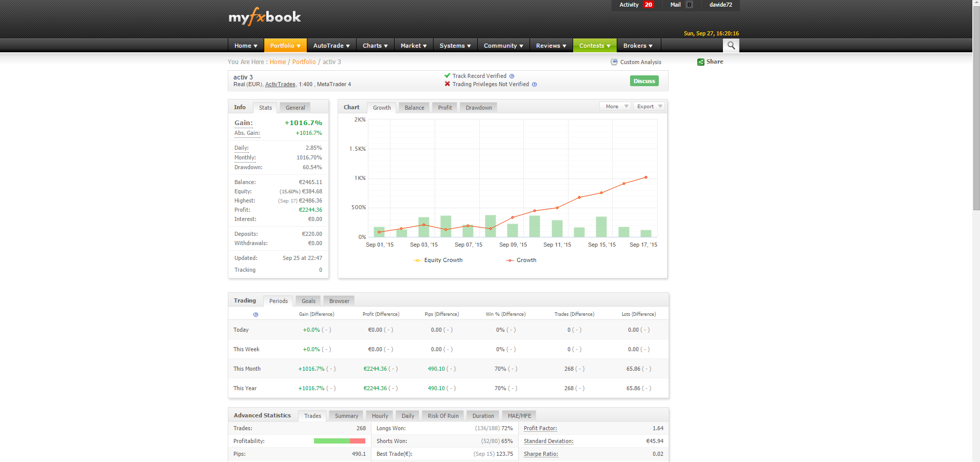This screenshot has height=462, width=980.
Task: Open the Portfolio navigation dropdown
Action: (x=285, y=46)
